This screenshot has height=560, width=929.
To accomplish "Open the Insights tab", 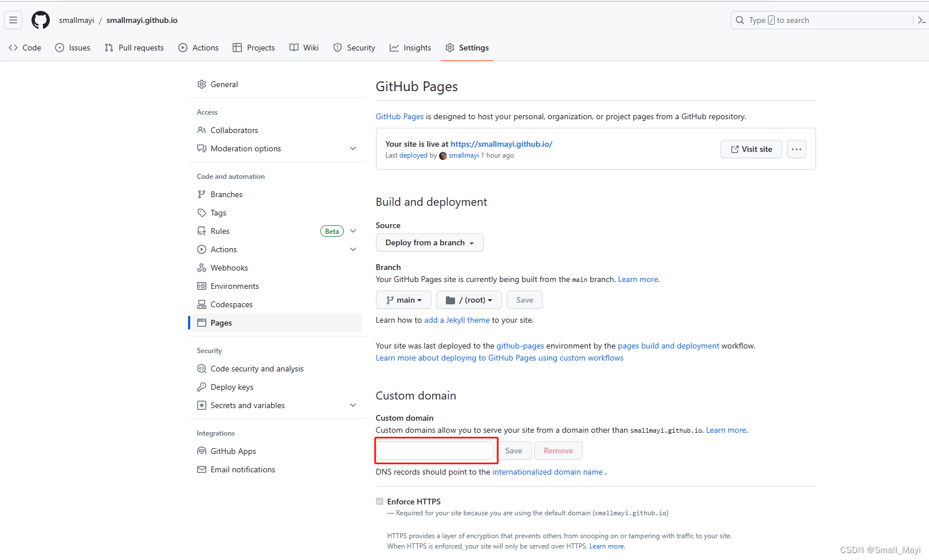I will [x=410, y=48].
